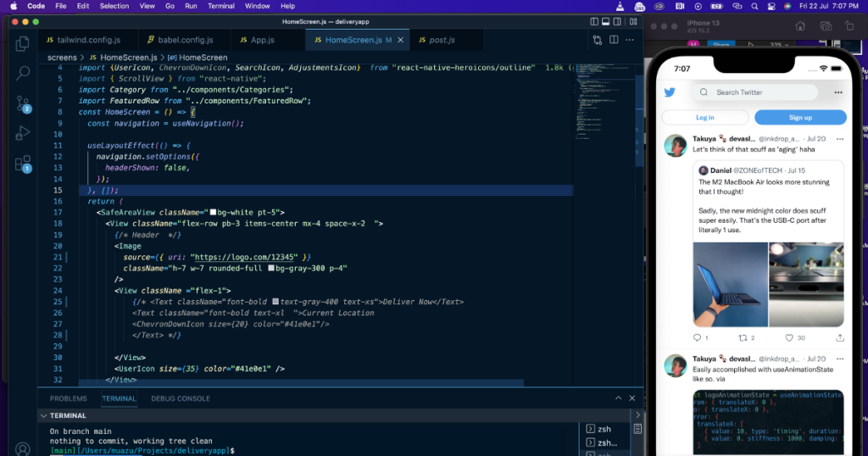868x456 pixels.
Task: Open the Search view in the activity bar
Action: (23, 74)
